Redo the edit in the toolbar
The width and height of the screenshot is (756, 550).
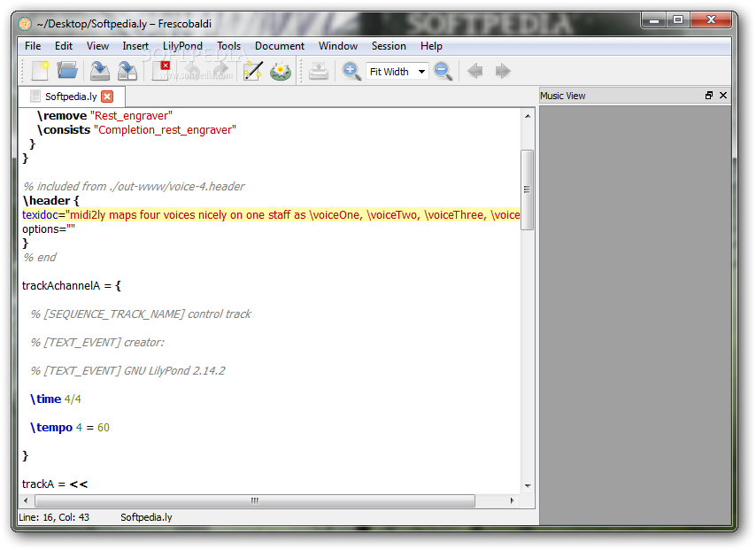point(220,71)
